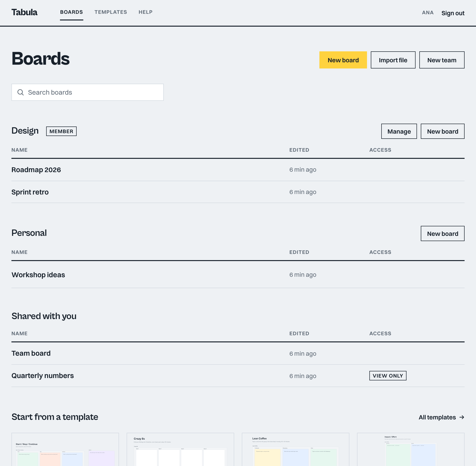Click the Tabula logo
The width and height of the screenshot is (476, 466).
(x=24, y=12)
